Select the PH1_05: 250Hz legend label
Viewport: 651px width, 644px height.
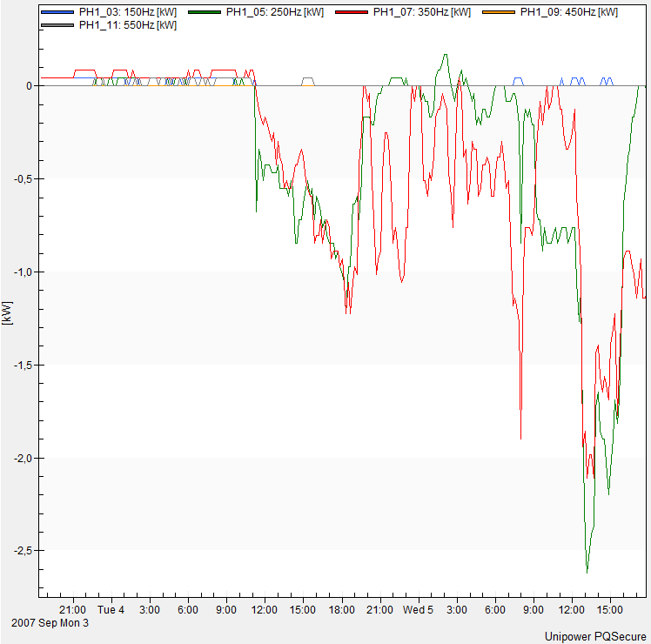tap(274, 13)
